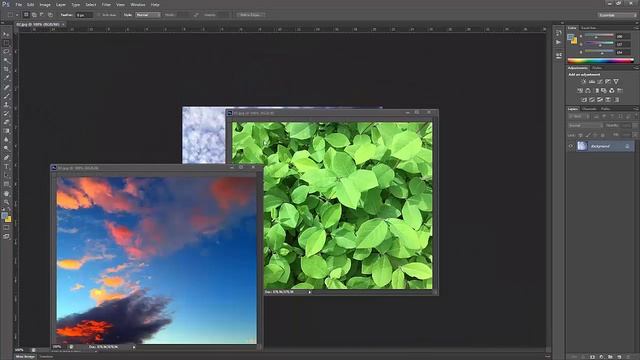The width and height of the screenshot is (640, 360).
Task: Open the File menu
Action: point(19,4)
